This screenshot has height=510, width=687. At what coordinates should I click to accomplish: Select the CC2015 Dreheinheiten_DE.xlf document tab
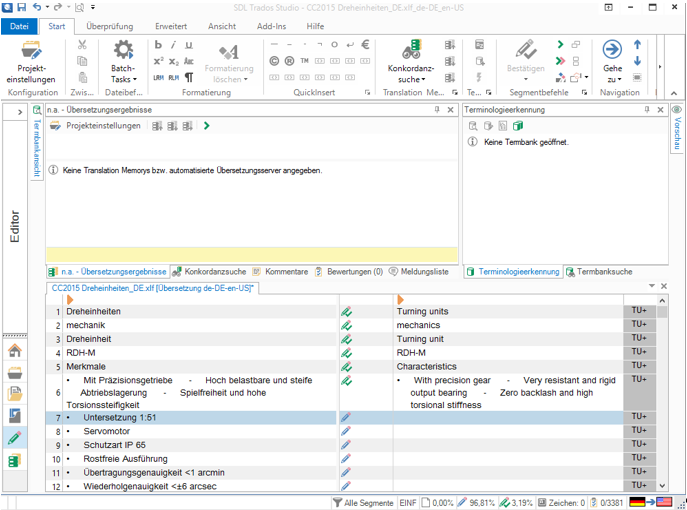point(152,288)
